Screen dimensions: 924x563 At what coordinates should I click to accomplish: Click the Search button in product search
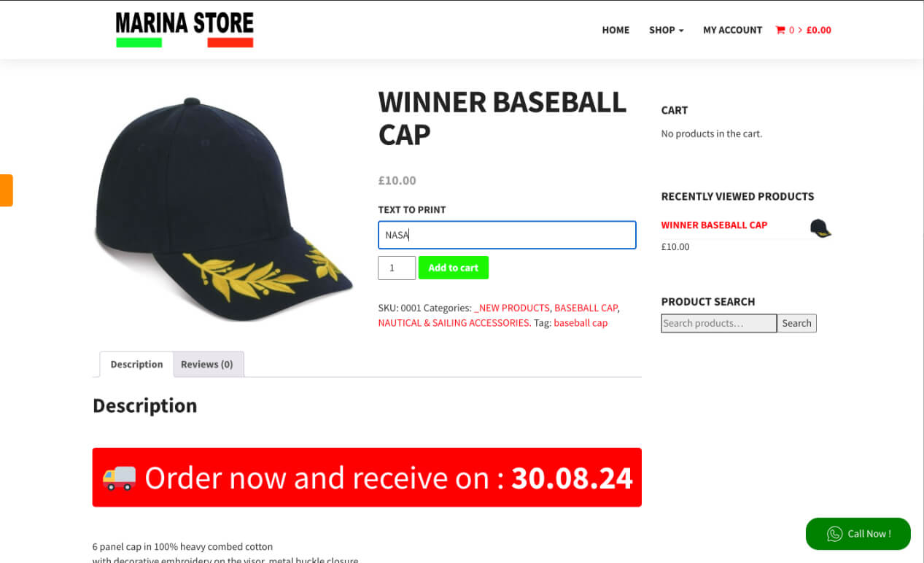click(x=796, y=323)
